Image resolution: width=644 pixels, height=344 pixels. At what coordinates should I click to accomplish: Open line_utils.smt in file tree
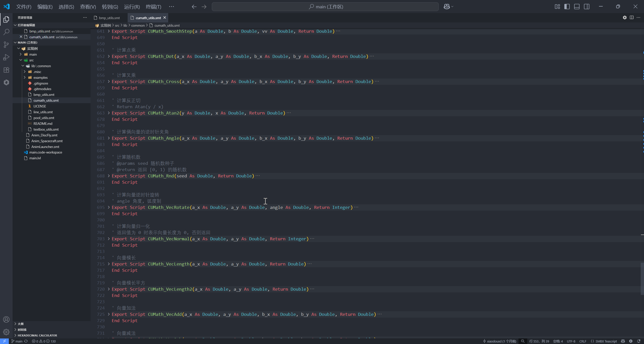click(52, 112)
